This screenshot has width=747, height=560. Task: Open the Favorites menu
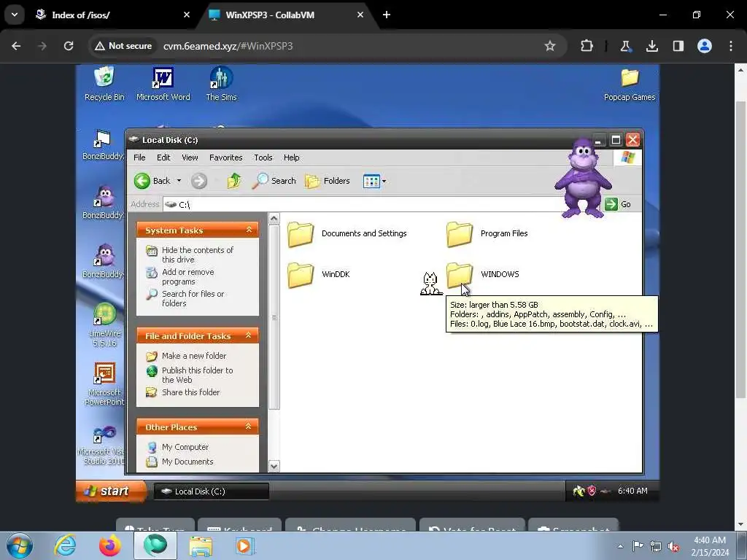pyautogui.click(x=226, y=157)
